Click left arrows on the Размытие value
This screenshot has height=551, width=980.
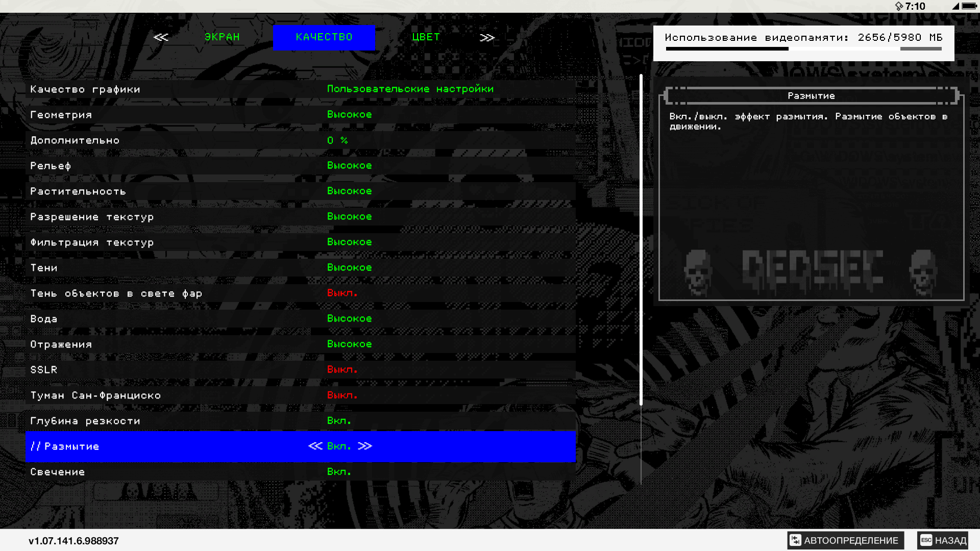315,446
